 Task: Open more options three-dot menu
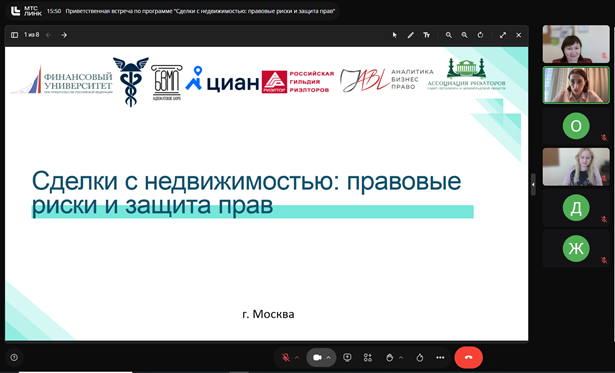(440, 357)
